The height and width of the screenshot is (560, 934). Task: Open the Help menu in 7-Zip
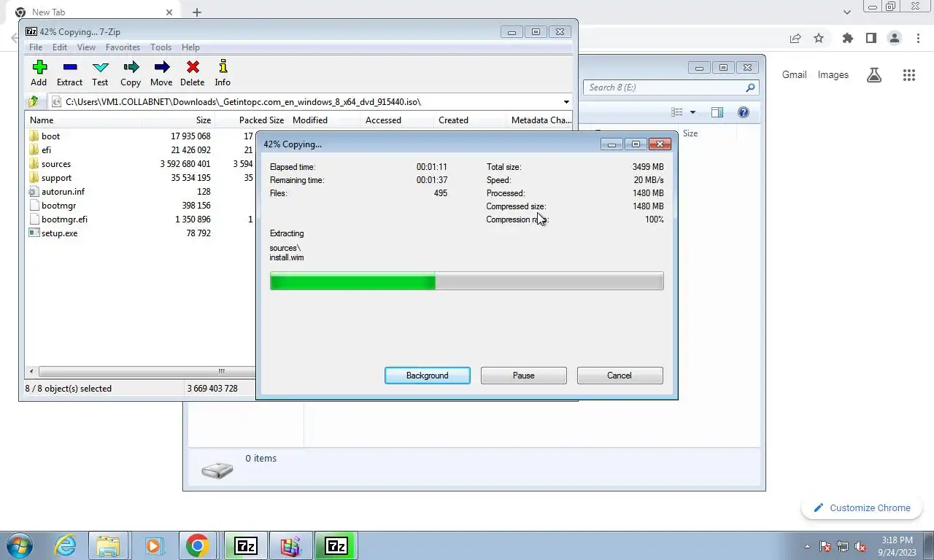coord(190,47)
